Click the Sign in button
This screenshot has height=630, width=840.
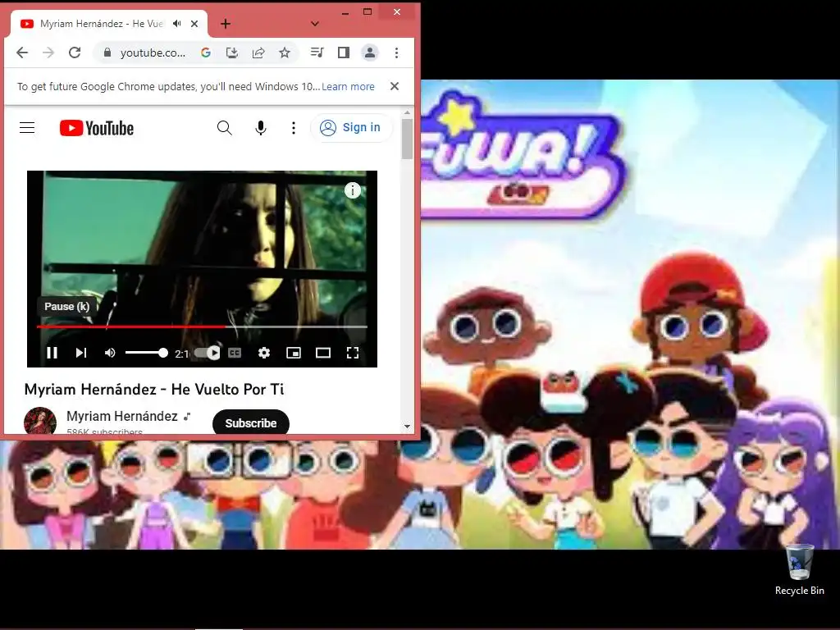coord(351,127)
